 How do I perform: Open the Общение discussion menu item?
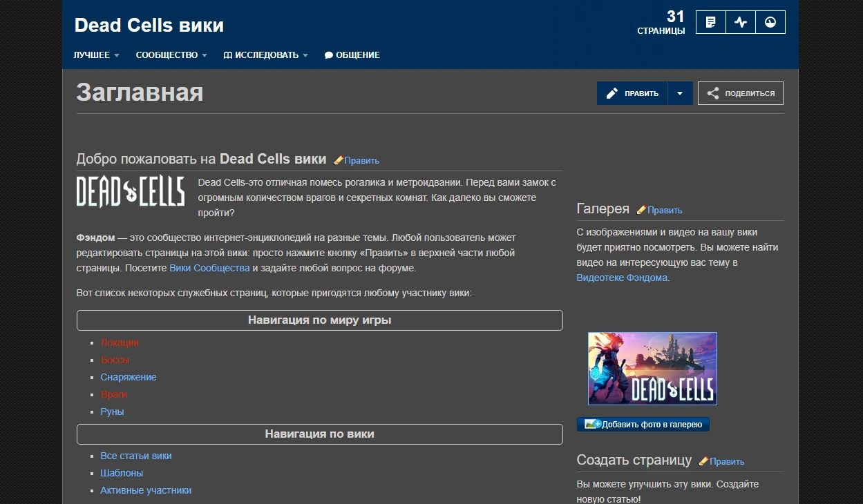[352, 55]
